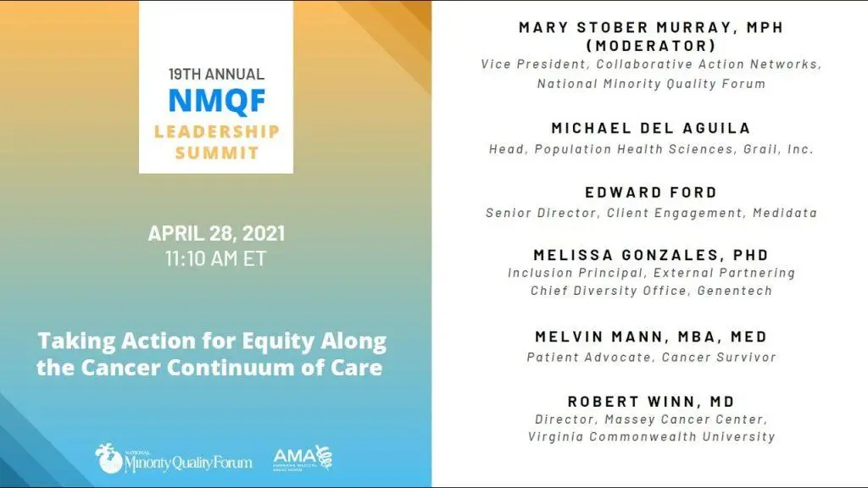Click the AMA serpent staff symbol
The image size is (868, 488).
pos(324,457)
